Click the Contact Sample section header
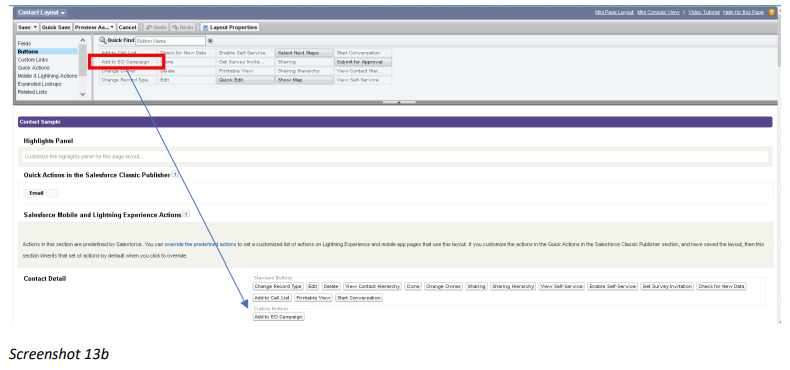Viewport: 790px width, 370px height. point(395,122)
